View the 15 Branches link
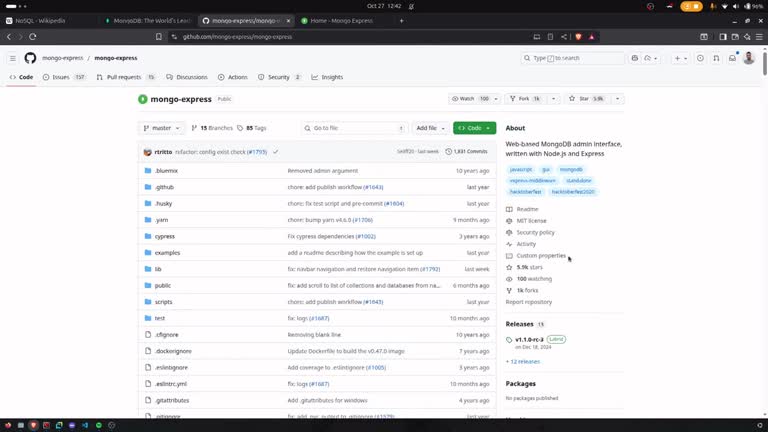 (x=212, y=128)
